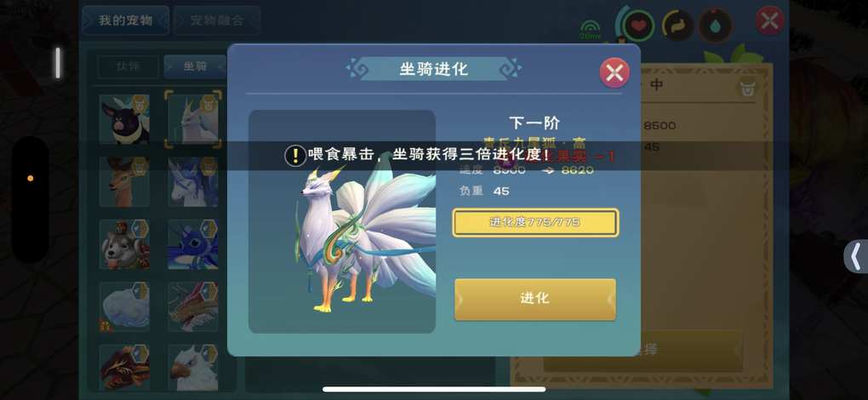Select the deer mount thumbnail
Viewport: 868px width, 400px height.
[x=124, y=182]
